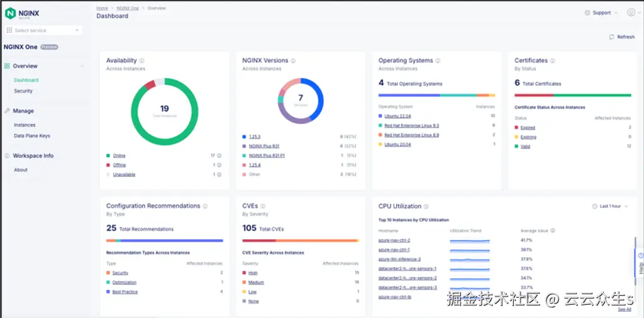Open the Expiring certificates link
This screenshot has height=318, width=644.
(x=528, y=137)
